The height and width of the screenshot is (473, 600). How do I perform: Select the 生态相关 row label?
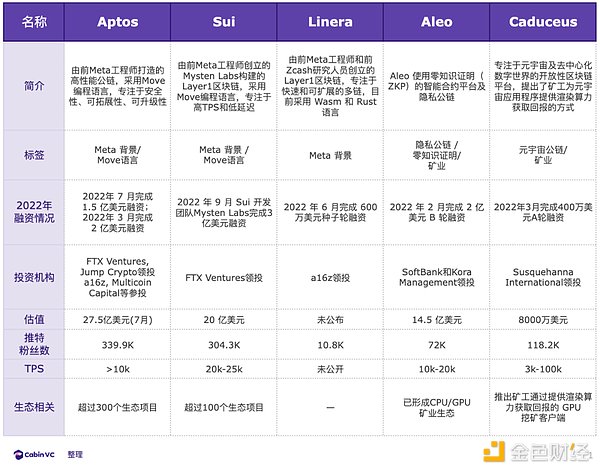tap(34, 407)
